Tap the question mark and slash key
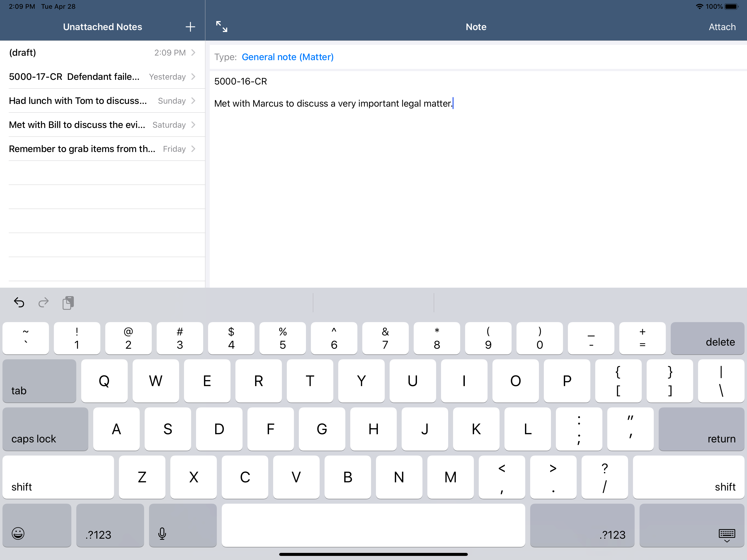The height and width of the screenshot is (560, 747). tap(605, 477)
